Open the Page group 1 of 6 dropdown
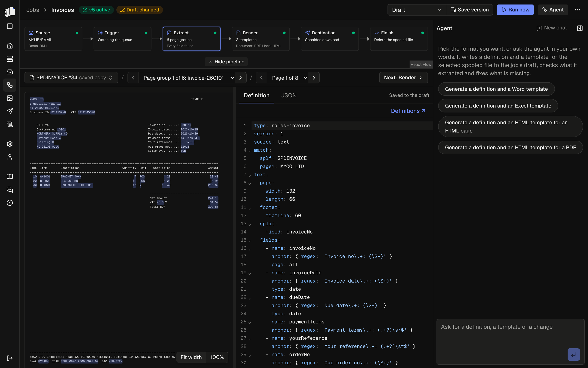 click(187, 78)
